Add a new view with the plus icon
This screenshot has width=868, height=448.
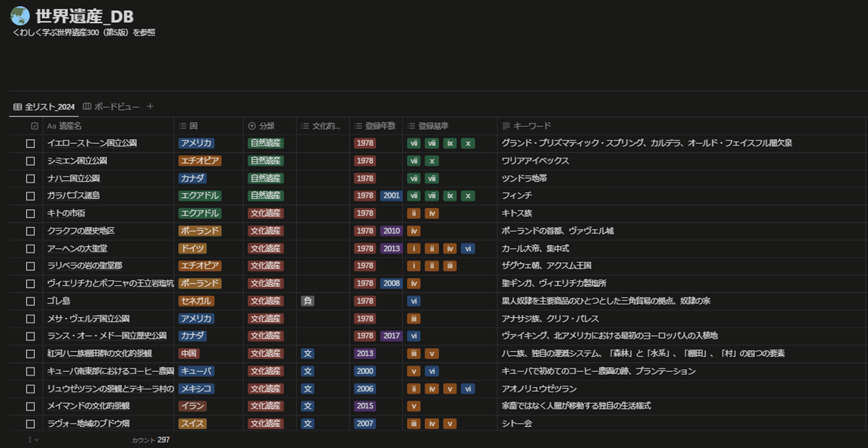point(150,106)
